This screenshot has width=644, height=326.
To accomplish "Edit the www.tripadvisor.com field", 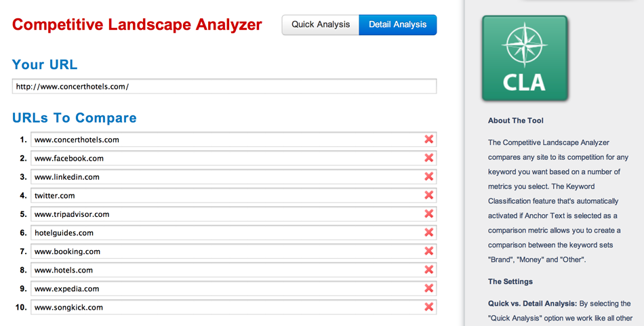I will pos(233,214).
